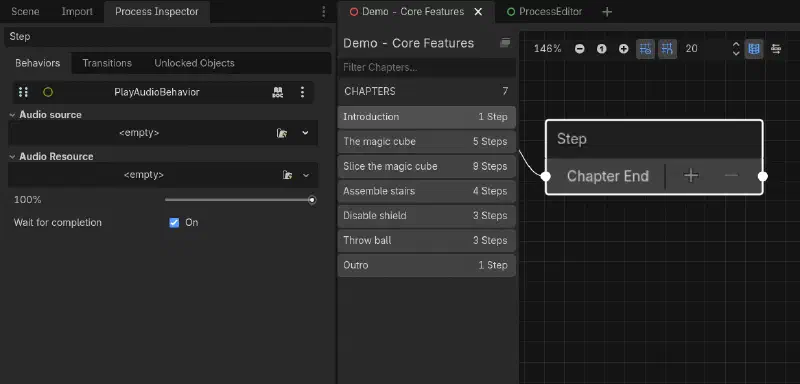Filter chapters search field
Image resolution: width=800 pixels, height=384 pixels.
(x=427, y=67)
